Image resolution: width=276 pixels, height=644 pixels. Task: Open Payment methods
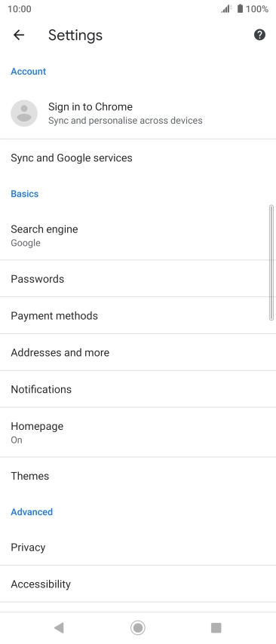tap(138, 315)
